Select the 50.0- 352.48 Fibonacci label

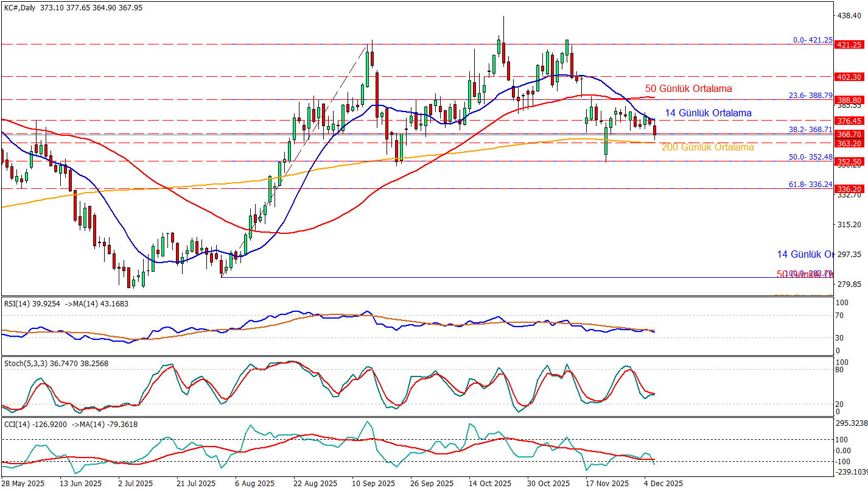(810, 157)
